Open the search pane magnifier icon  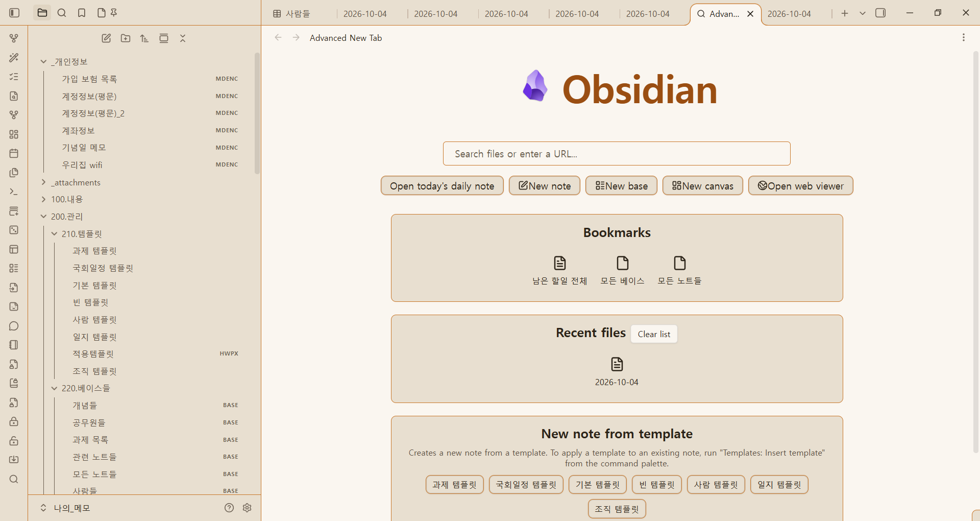click(x=62, y=13)
